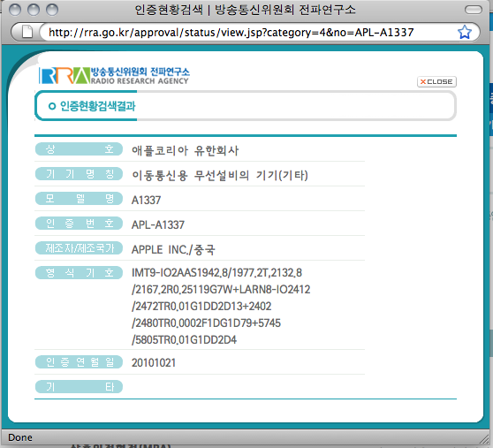Click the line /2480TR0.0002F1DG1D79+5745

pos(206,323)
